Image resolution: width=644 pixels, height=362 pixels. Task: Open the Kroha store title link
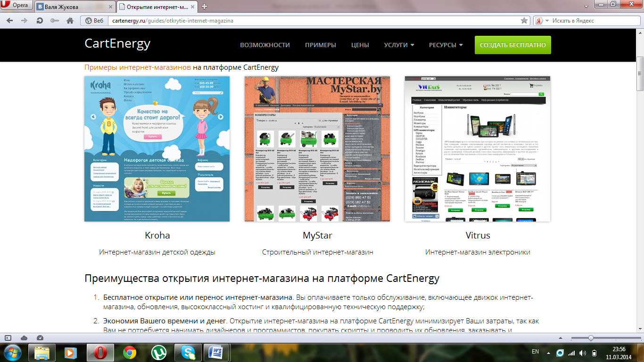coord(157,235)
